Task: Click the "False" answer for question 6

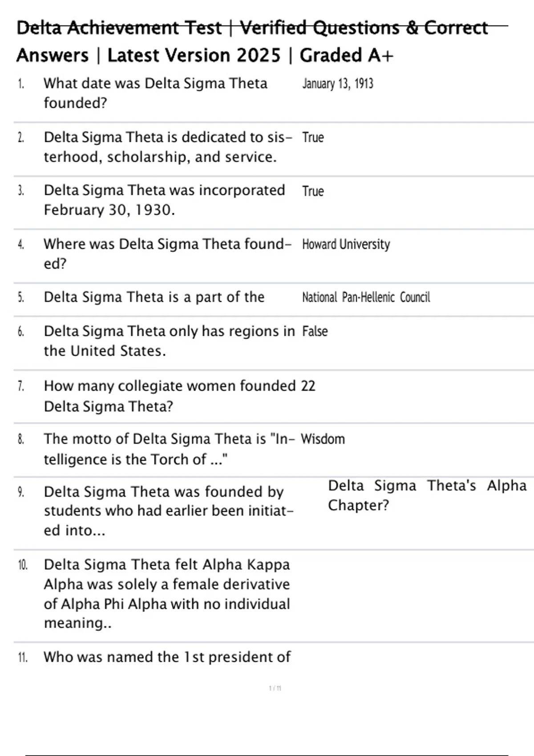Action: 315,331
